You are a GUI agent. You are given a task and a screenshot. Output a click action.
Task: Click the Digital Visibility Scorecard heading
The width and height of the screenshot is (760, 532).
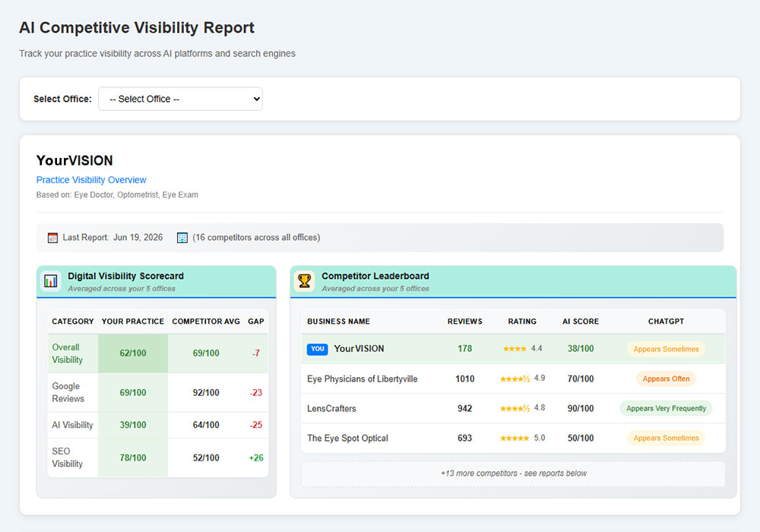tap(125, 276)
